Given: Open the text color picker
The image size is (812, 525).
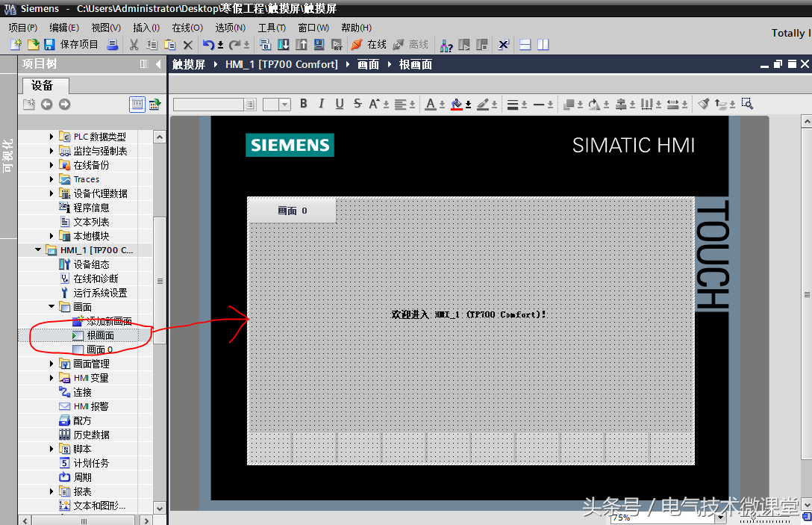Looking at the screenshot, I should [431, 104].
